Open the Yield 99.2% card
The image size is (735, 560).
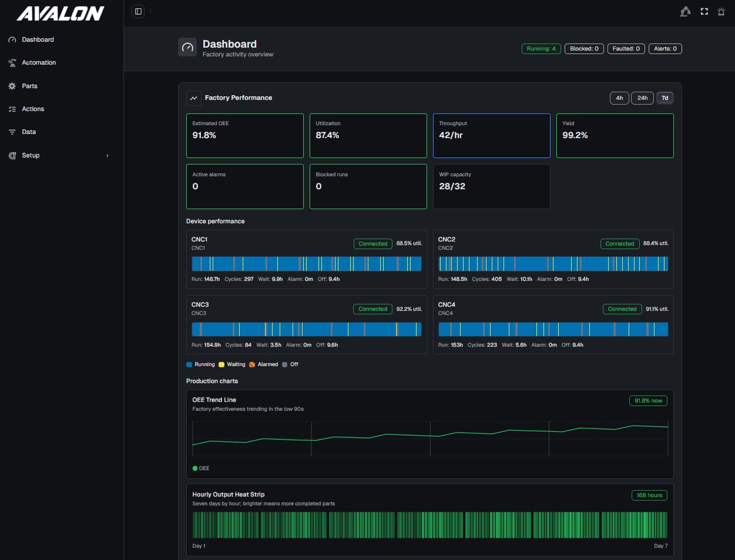point(615,136)
